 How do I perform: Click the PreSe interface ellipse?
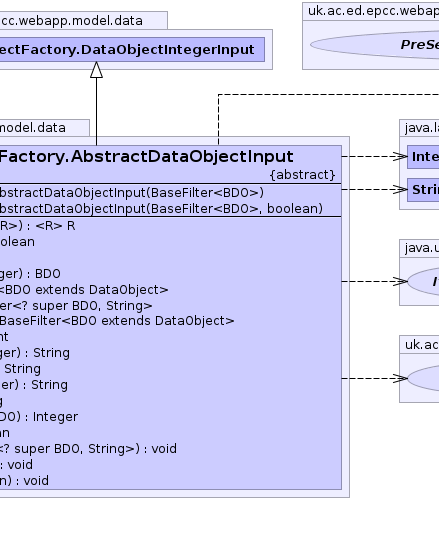point(375,45)
